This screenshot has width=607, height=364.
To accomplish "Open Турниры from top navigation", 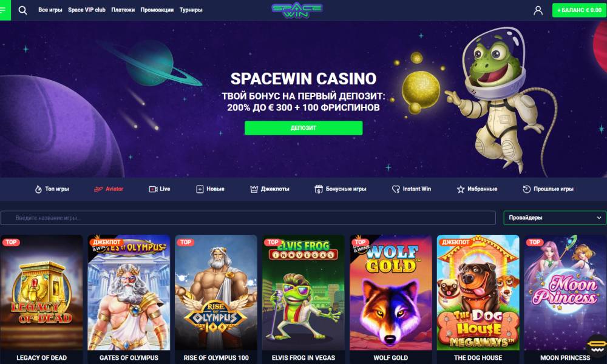I will point(191,10).
